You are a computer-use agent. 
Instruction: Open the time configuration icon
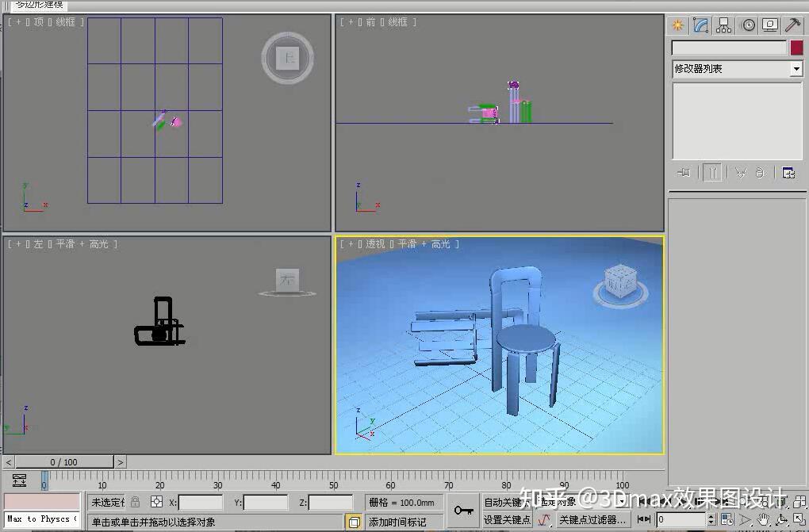pyautogui.click(x=727, y=519)
